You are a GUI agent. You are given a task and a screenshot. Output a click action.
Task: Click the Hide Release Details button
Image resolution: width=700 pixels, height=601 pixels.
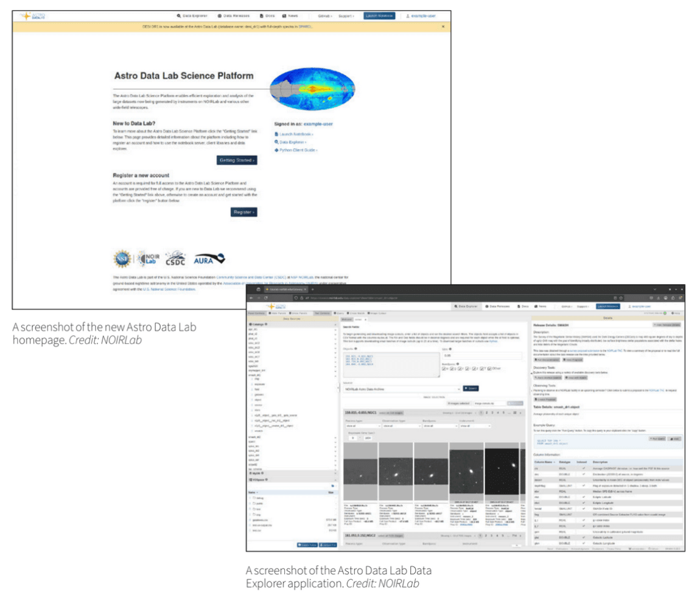coord(667,325)
